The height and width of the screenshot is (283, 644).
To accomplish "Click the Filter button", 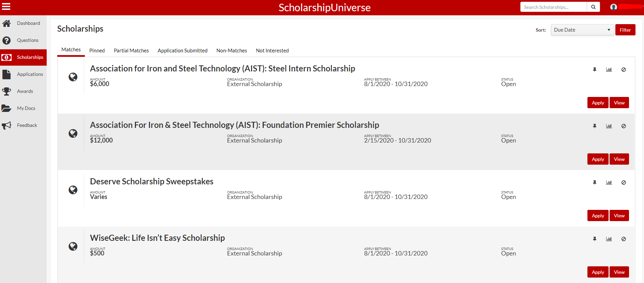I will (625, 30).
